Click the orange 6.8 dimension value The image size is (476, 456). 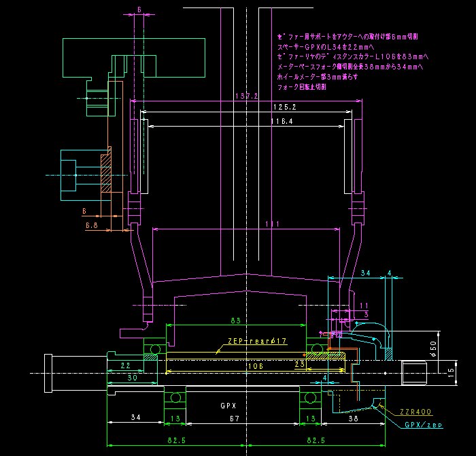point(92,225)
